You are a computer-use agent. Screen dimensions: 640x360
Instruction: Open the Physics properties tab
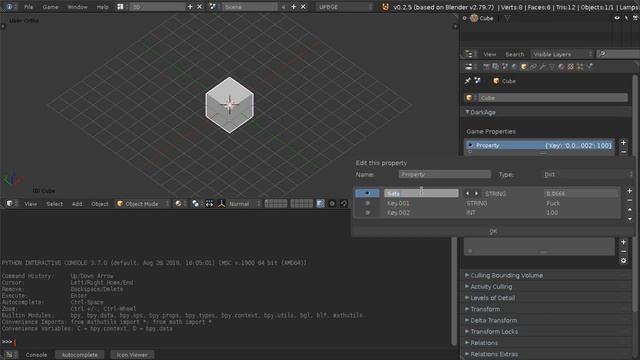coord(589,67)
